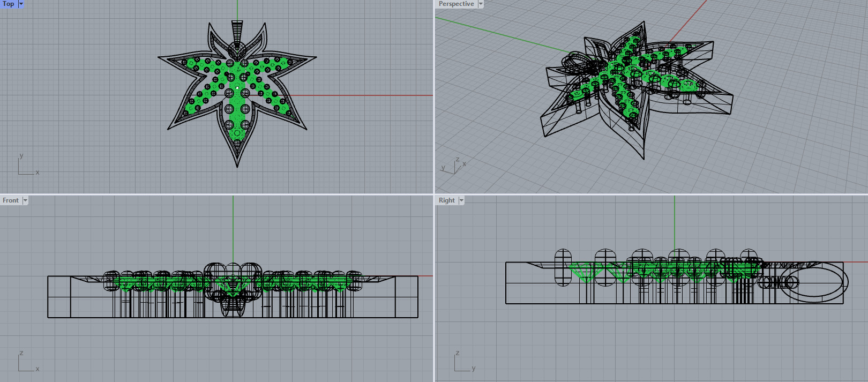Viewport: 868px width, 382px height.
Task: Click the Top viewport title label
Action: tap(9, 4)
